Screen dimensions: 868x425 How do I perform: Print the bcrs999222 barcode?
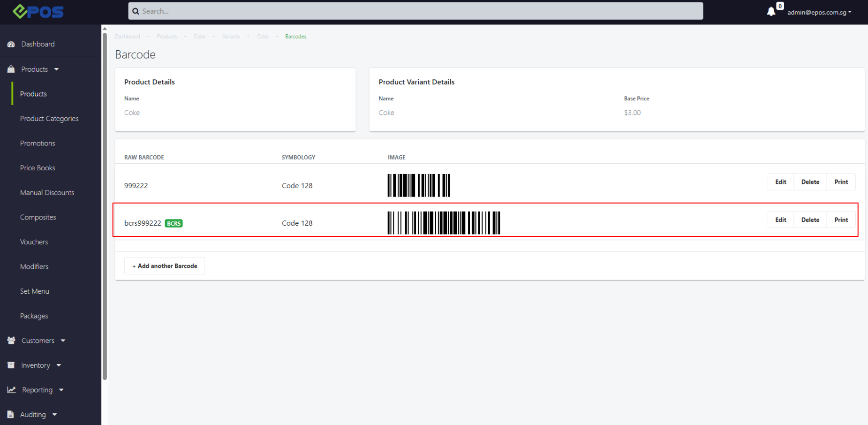point(841,220)
